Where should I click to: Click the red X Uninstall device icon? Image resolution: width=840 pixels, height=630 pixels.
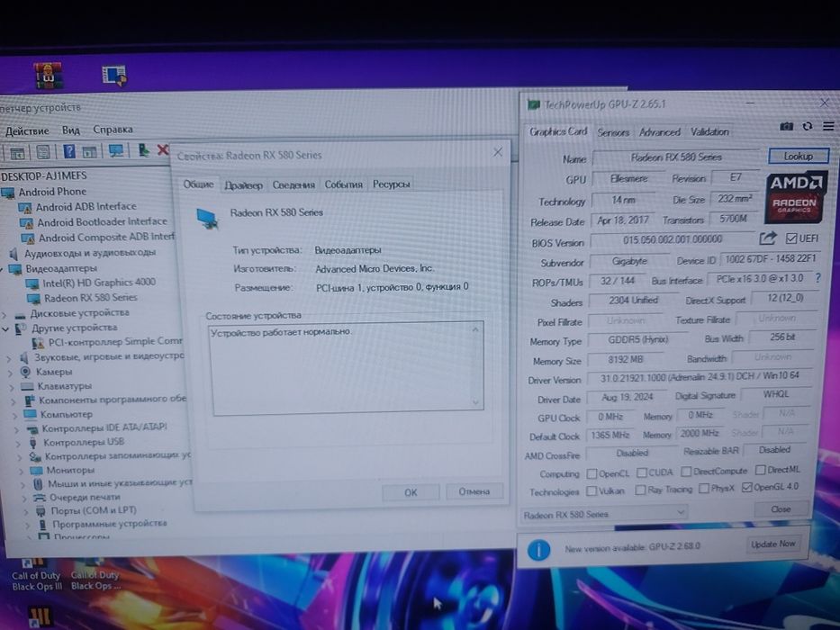162,150
